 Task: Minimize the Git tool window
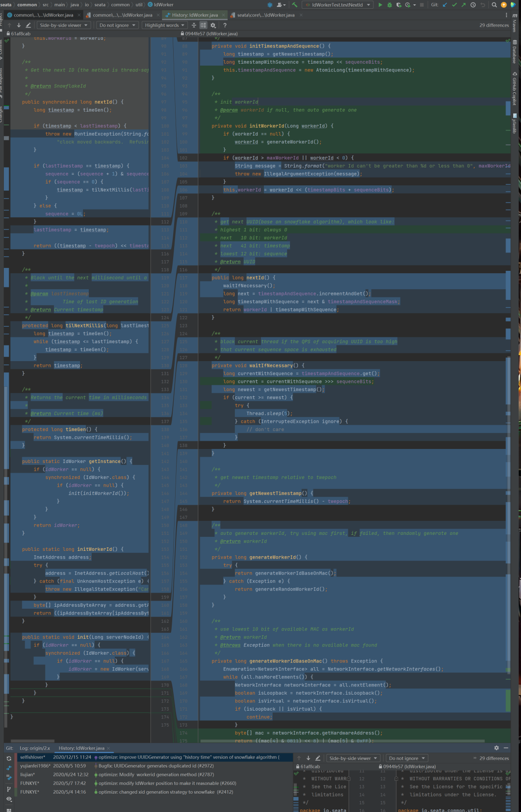click(506, 748)
